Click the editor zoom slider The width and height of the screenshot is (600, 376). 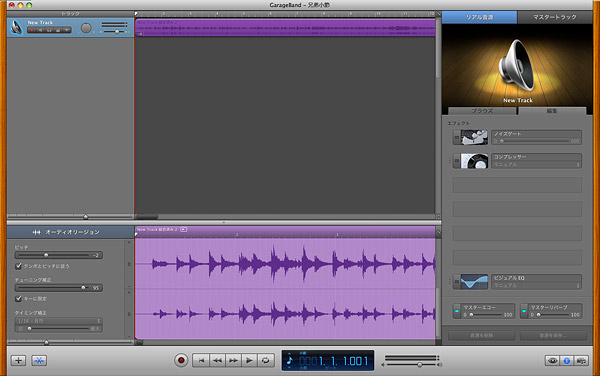tap(46, 342)
